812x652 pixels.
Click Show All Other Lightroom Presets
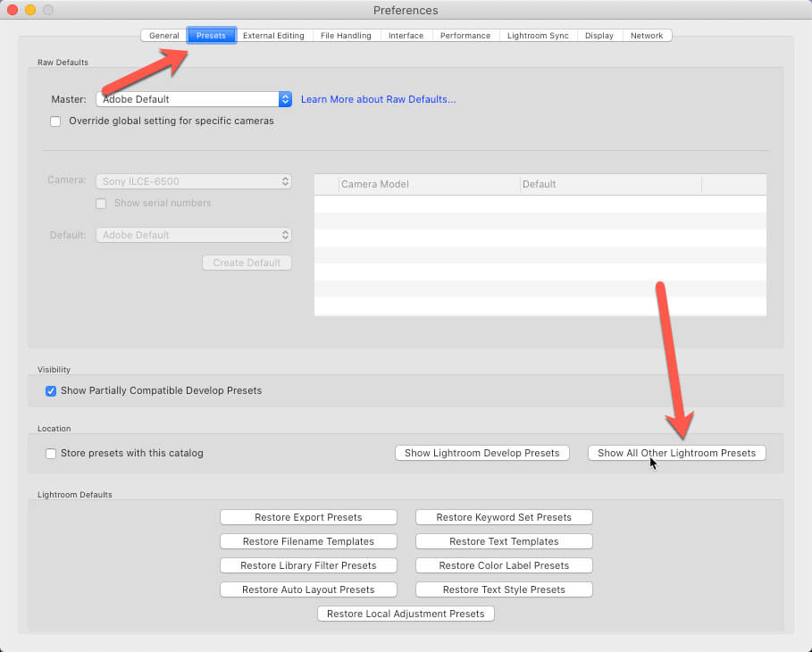click(676, 453)
